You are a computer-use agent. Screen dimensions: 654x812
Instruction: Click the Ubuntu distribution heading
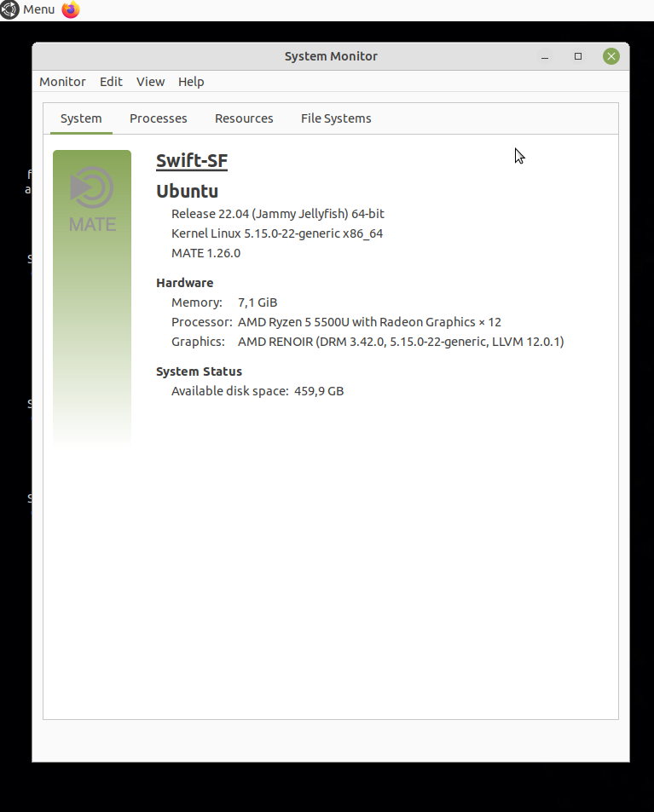187,191
